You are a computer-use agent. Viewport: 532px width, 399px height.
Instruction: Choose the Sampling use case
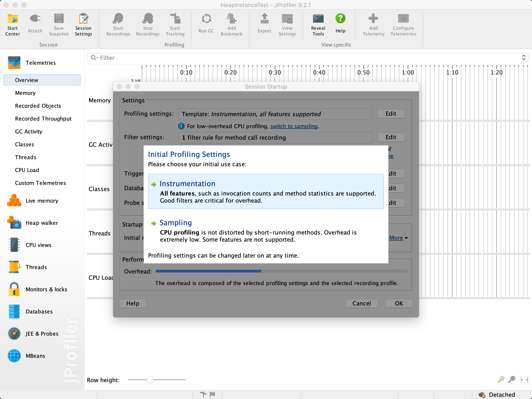click(266, 230)
